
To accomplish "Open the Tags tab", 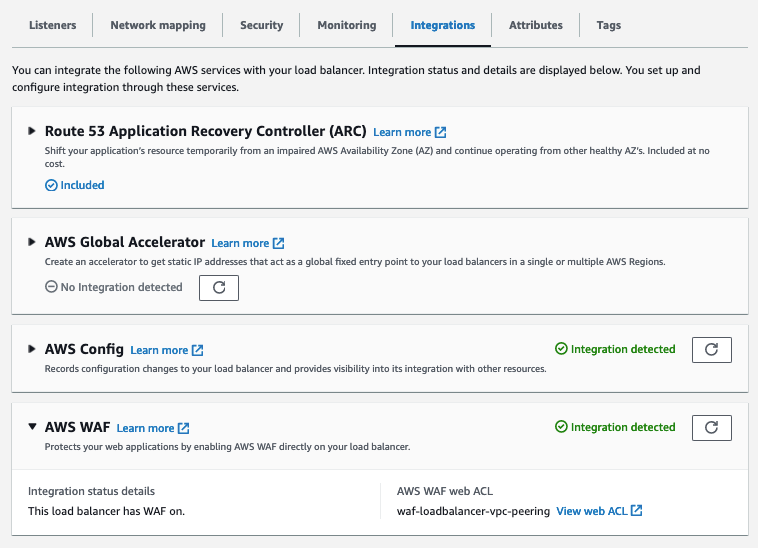I will pos(609,25).
